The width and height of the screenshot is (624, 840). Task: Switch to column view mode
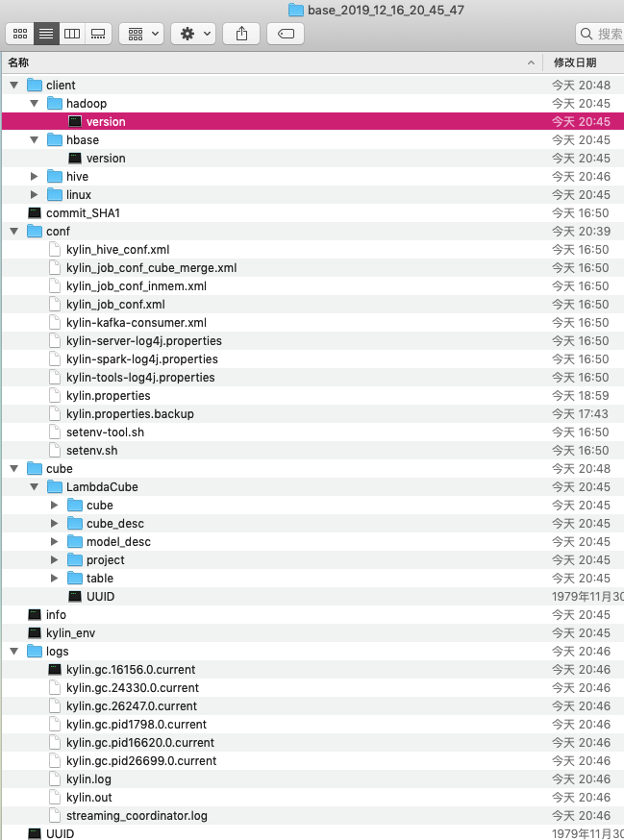tap(72, 34)
